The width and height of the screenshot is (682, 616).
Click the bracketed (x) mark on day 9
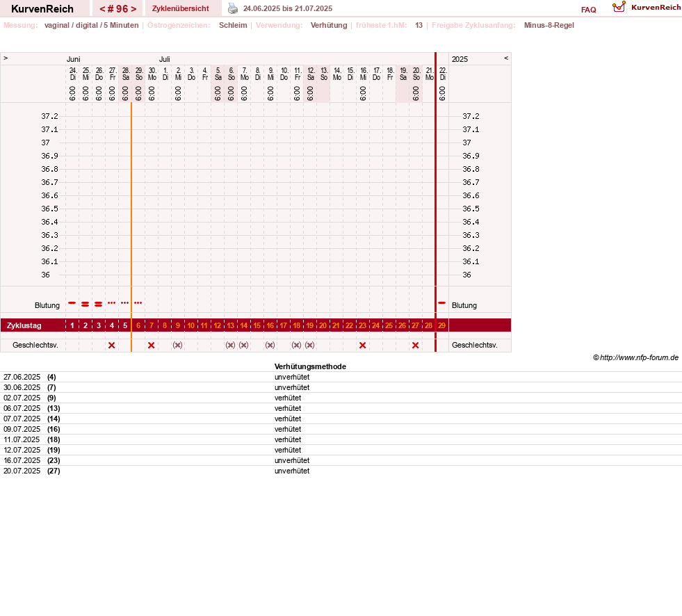pyautogui.click(x=177, y=345)
